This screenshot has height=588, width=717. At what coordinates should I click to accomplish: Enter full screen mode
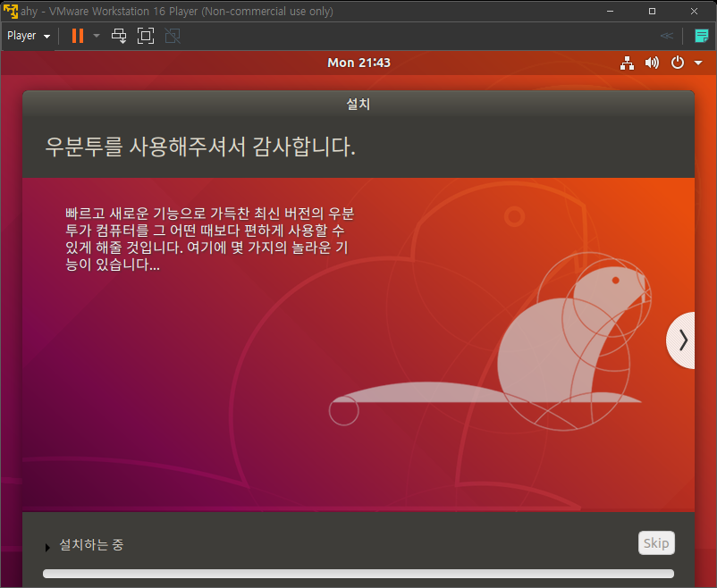[x=146, y=36]
